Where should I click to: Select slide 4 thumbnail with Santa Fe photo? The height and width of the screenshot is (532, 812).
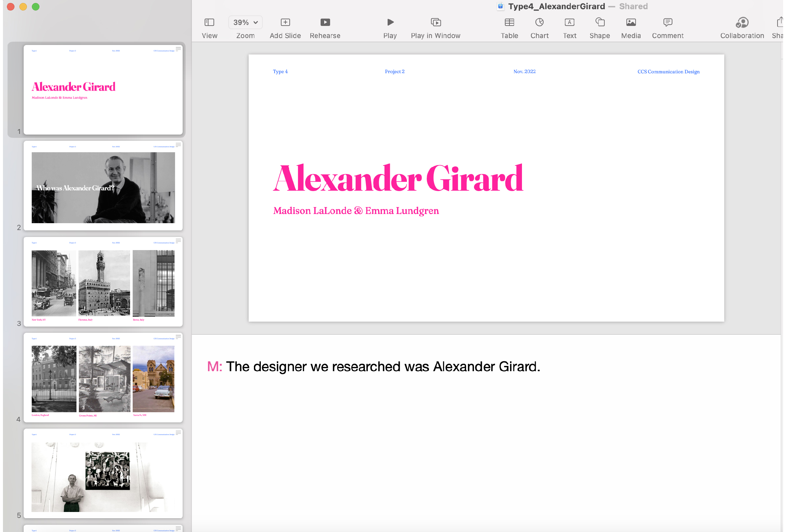coord(103,378)
